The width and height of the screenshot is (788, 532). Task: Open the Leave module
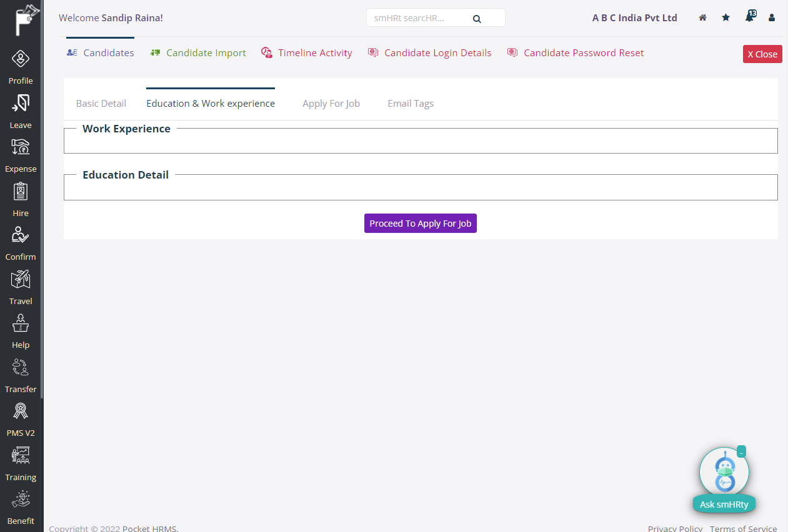coord(21,110)
